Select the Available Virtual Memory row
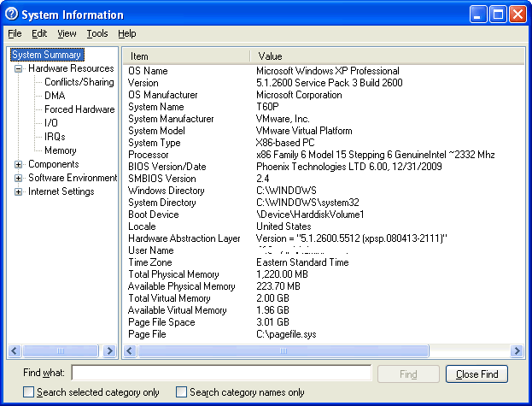Screen dimensions: 532x406 click(x=324, y=310)
